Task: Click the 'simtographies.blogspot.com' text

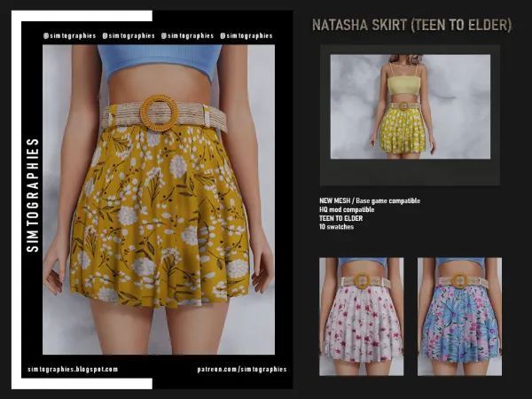Action: pos(73,369)
